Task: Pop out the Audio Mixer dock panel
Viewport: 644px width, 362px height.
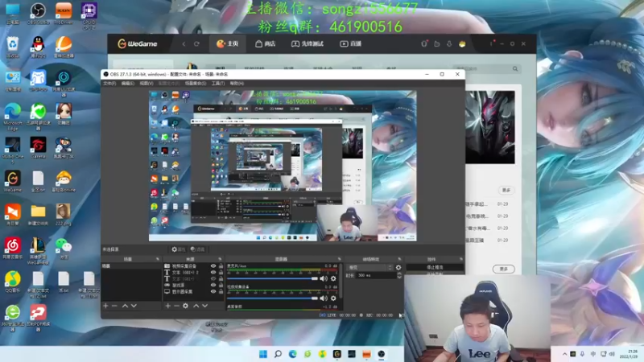Action: [339, 259]
